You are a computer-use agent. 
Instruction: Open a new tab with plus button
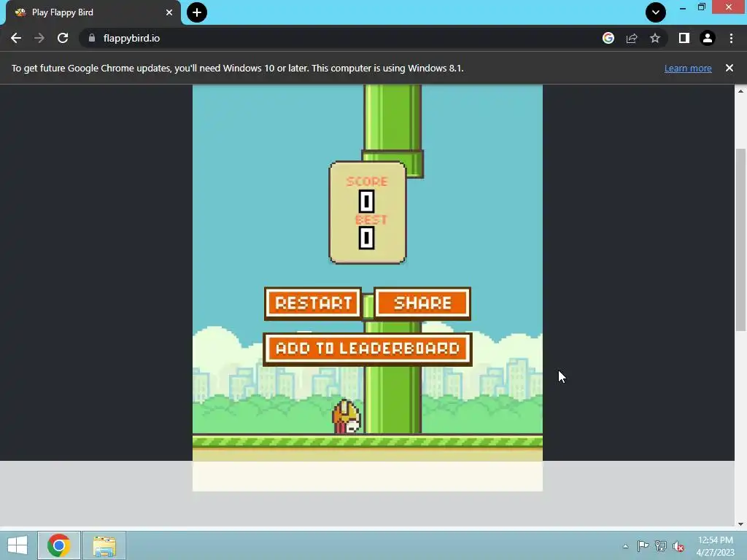click(x=197, y=12)
